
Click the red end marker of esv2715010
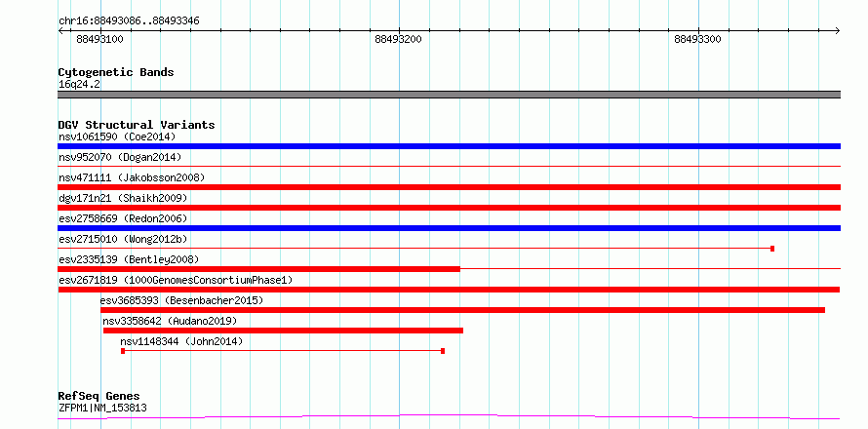(772, 249)
